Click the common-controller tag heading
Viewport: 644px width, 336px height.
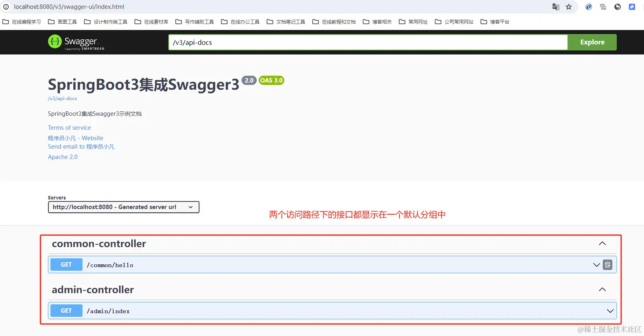coord(99,243)
